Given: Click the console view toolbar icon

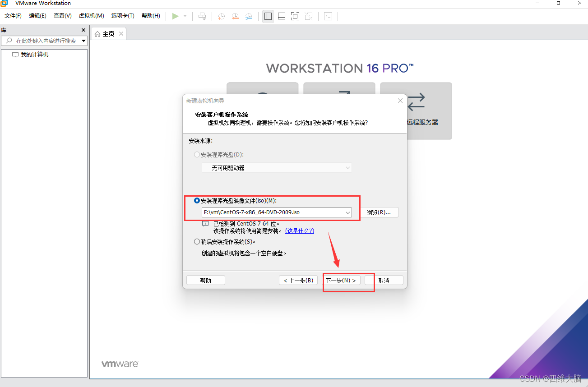Looking at the screenshot, I should coord(328,16).
